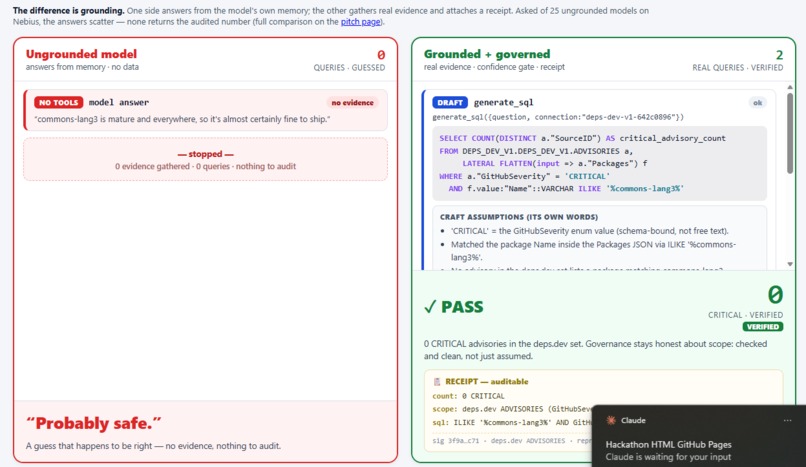The image size is (806, 467).
Task: Click the VERIFIED green badge
Action: [762, 327]
